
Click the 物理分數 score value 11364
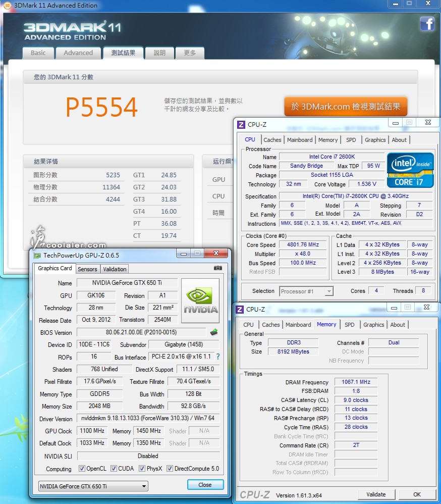(111, 187)
